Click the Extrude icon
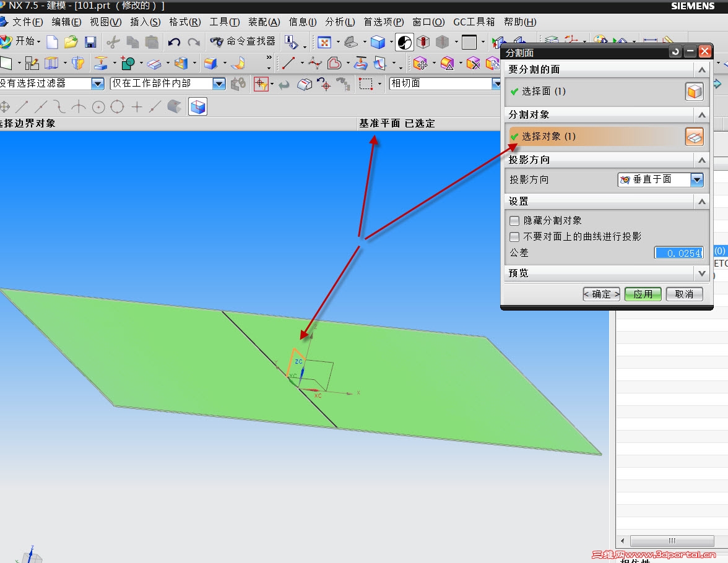This screenshot has height=563, width=728. click(51, 63)
